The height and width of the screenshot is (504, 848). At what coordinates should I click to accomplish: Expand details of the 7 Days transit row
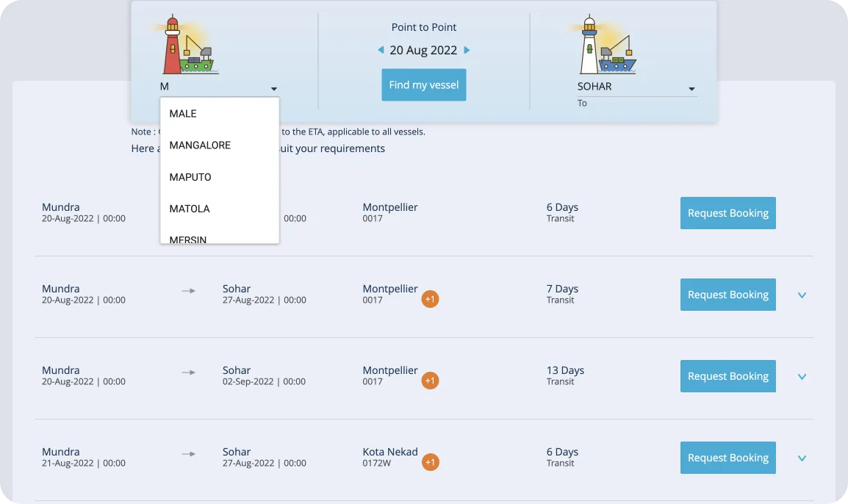point(802,295)
